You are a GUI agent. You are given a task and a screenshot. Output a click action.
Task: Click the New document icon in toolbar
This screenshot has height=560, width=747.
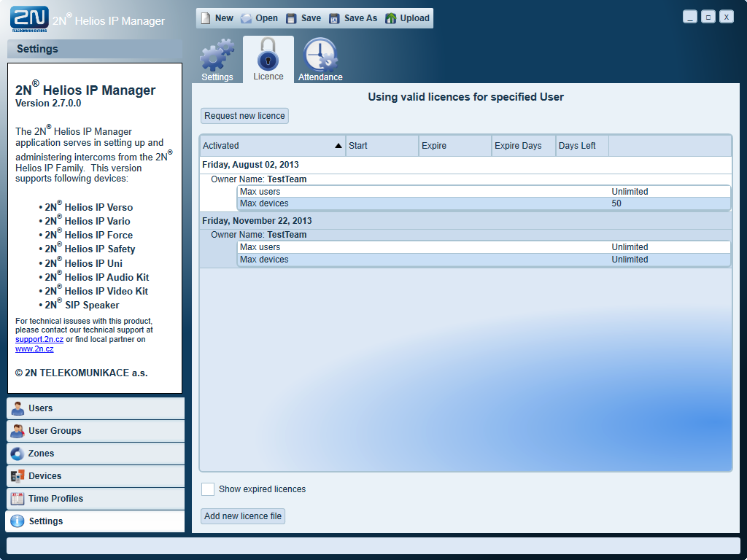coord(205,18)
